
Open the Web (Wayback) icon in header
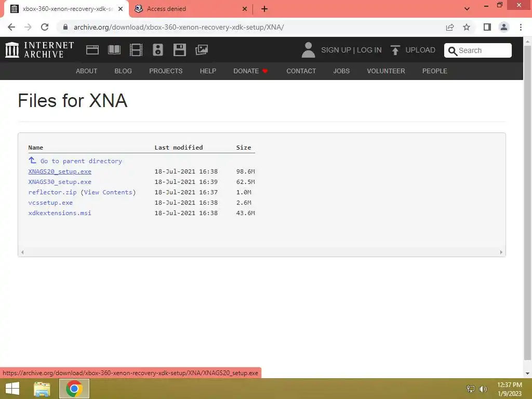(92, 50)
